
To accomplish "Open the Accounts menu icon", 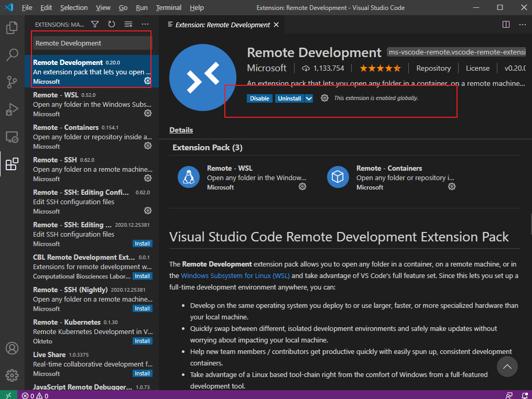I will click(12, 348).
